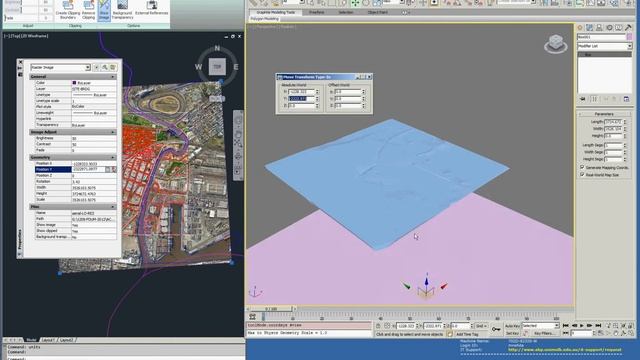The width and height of the screenshot is (640, 360).
Task: Click the Top 2D Wireframe viewport label
Action: point(27,36)
